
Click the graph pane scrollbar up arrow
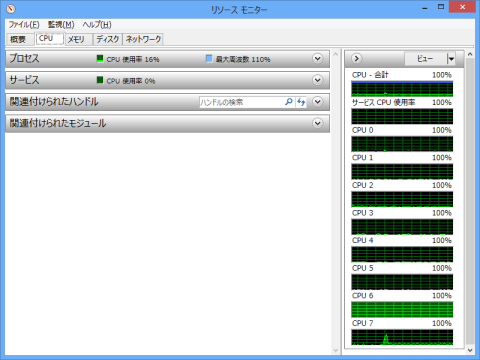coord(470,54)
